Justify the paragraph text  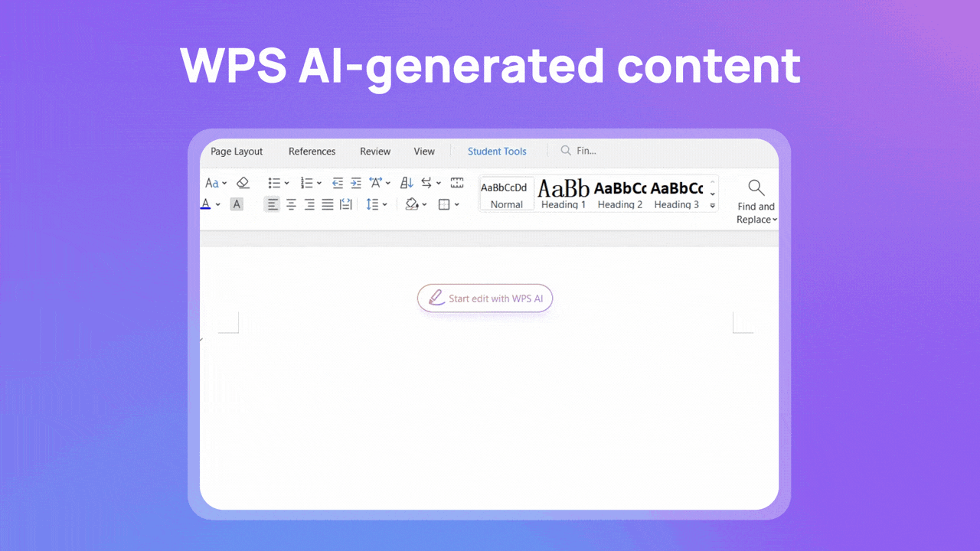(328, 204)
